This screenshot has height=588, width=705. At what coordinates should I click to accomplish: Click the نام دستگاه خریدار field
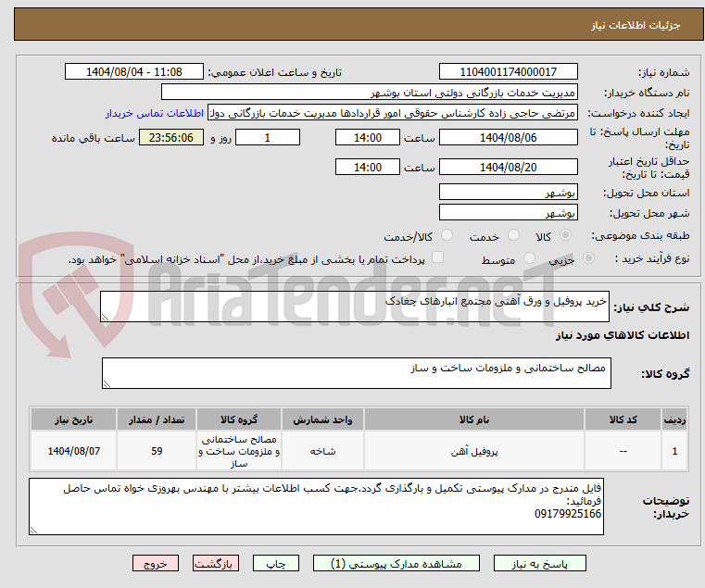[x=369, y=93]
